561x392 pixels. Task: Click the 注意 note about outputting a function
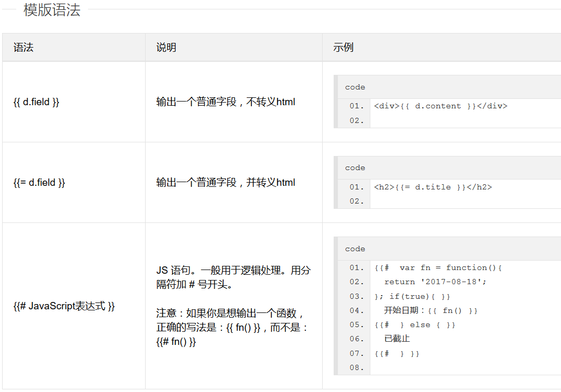click(x=232, y=327)
